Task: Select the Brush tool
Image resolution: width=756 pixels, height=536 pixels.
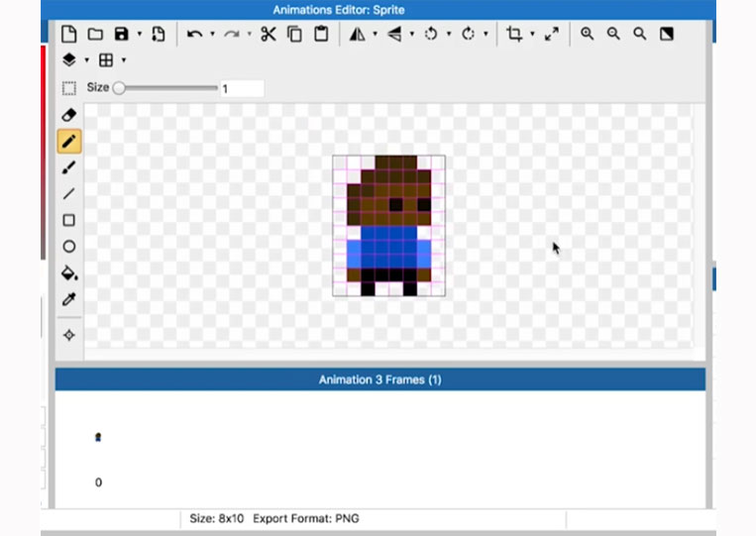Action: [x=69, y=167]
